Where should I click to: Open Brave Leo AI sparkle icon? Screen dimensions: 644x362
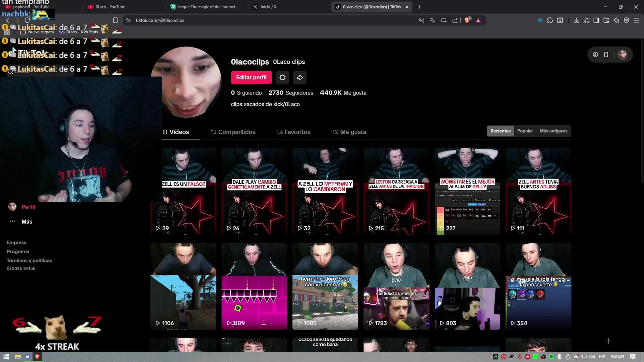click(x=616, y=20)
